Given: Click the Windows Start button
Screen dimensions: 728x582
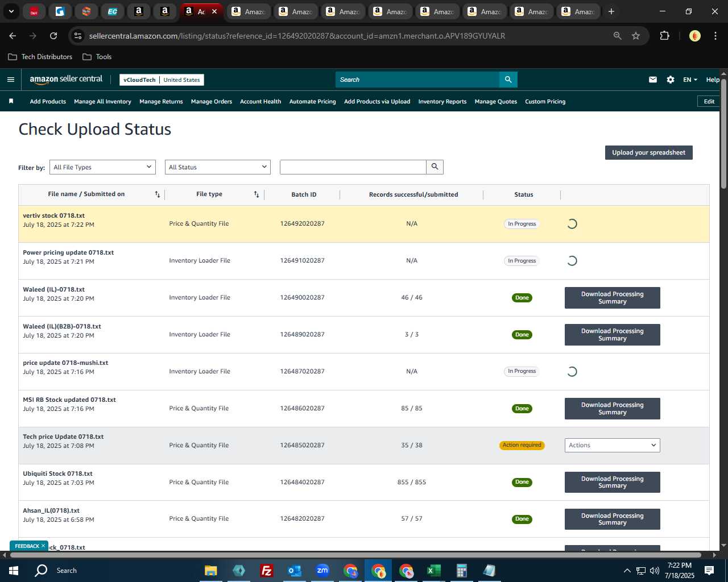Looking at the screenshot, I should [14, 571].
